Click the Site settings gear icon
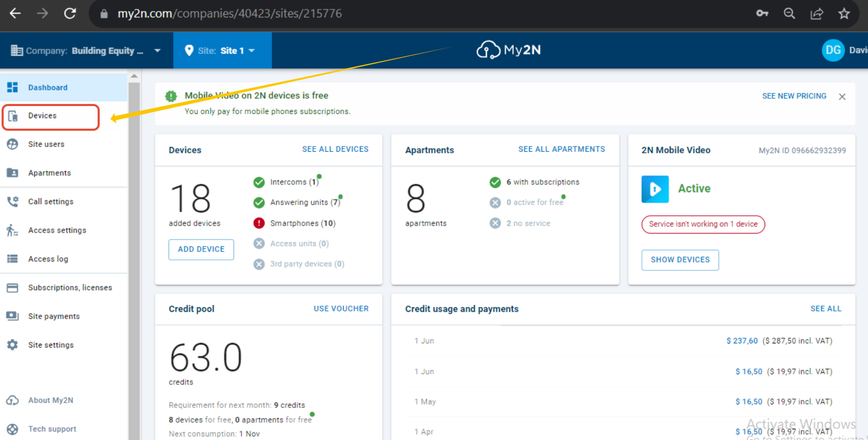868x440 pixels. click(x=13, y=344)
